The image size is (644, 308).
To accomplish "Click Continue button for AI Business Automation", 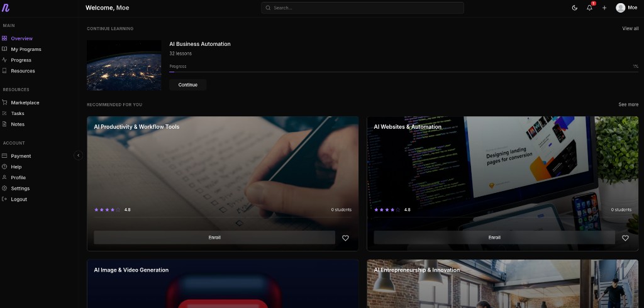I will (x=187, y=85).
